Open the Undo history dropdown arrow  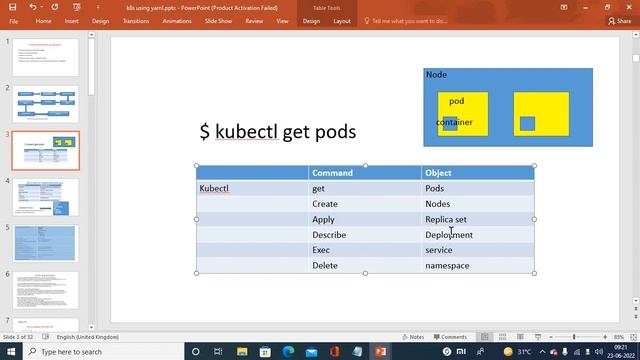pos(42,7)
